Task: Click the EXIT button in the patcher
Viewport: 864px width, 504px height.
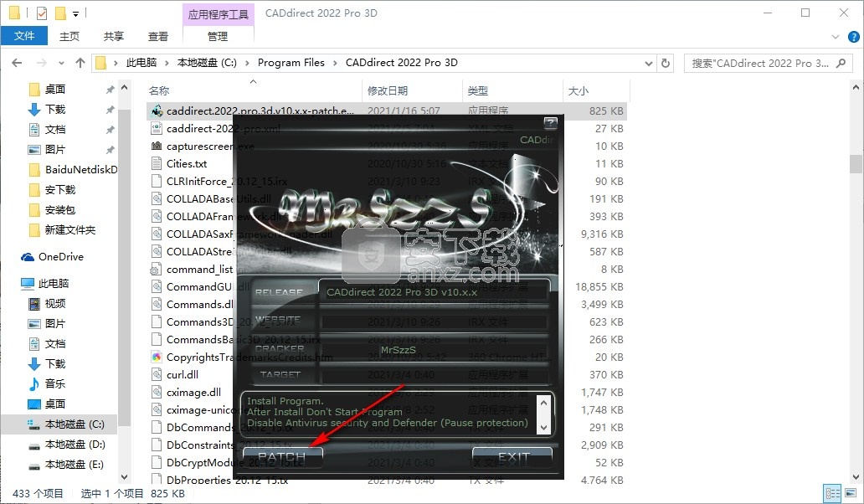Action: point(512,457)
